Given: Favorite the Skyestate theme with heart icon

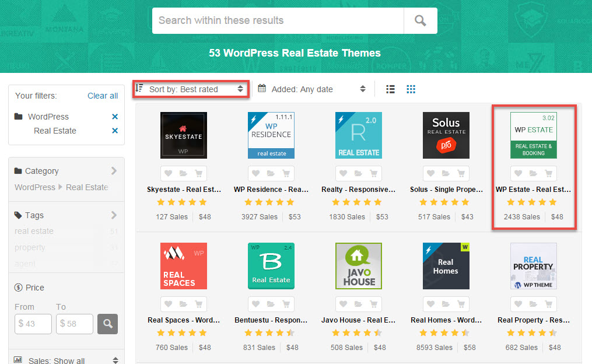Looking at the screenshot, I should (169, 173).
